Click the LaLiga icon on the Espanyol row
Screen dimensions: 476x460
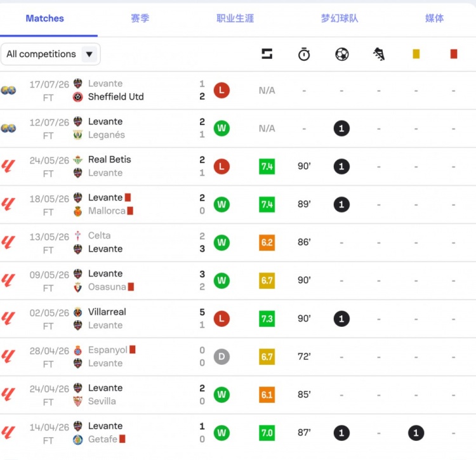point(8,357)
